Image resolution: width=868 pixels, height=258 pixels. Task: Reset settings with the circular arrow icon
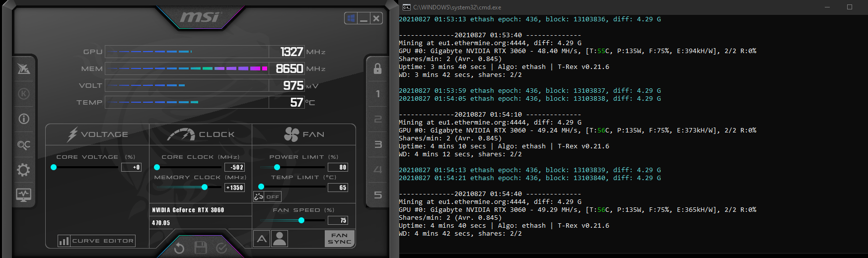179,248
